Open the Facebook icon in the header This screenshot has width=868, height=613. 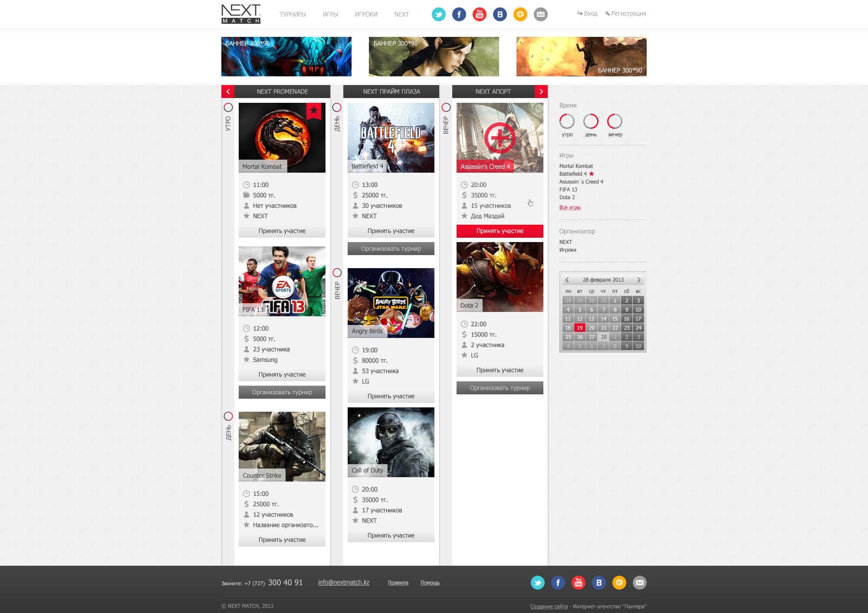[x=459, y=14]
